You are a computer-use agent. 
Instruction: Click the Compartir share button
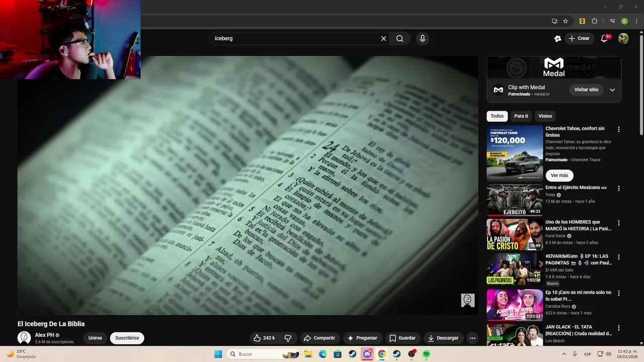point(319,338)
